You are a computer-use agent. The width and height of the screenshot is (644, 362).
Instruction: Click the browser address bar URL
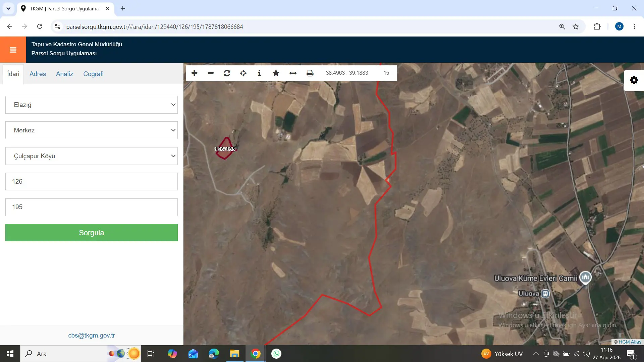coord(155,26)
